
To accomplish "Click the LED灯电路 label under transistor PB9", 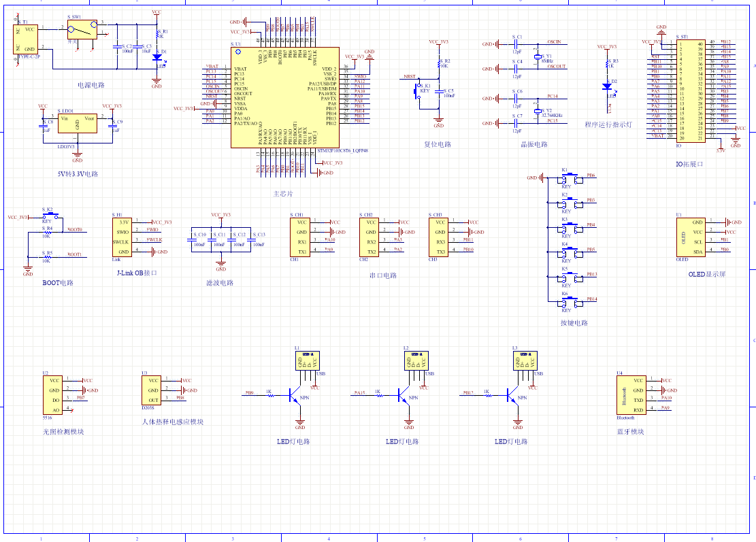I will click(293, 441).
